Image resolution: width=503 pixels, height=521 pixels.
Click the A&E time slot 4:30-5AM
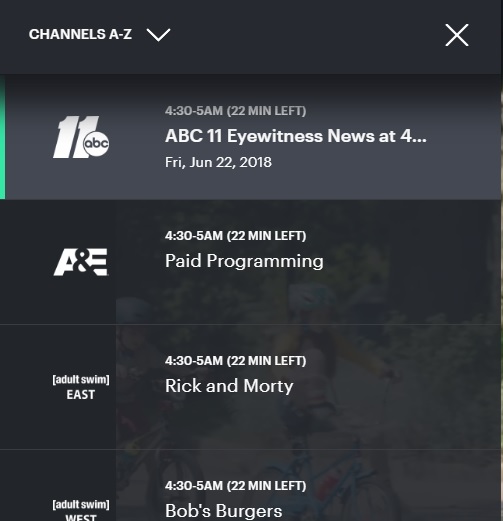pyautogui.click(x=235, y=236)
